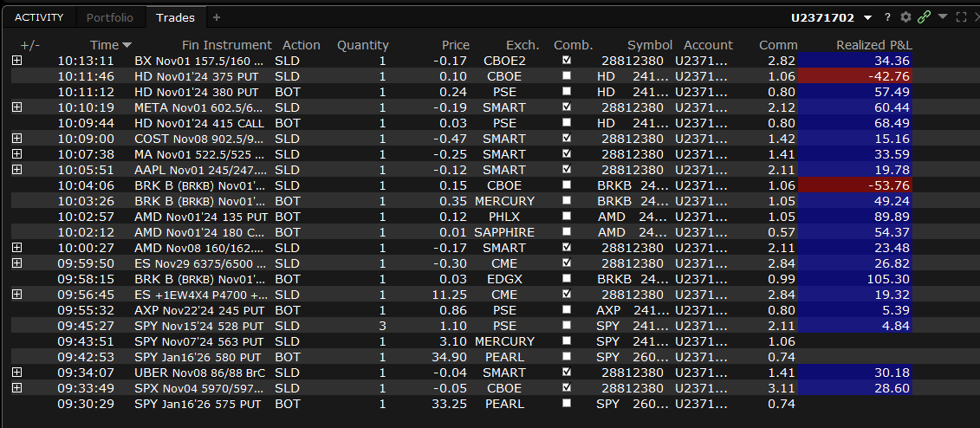This screenshot has width=980, height=428.
Task: Expand the META Nov01 combo trade row
Action: click(x=16, y=107)
